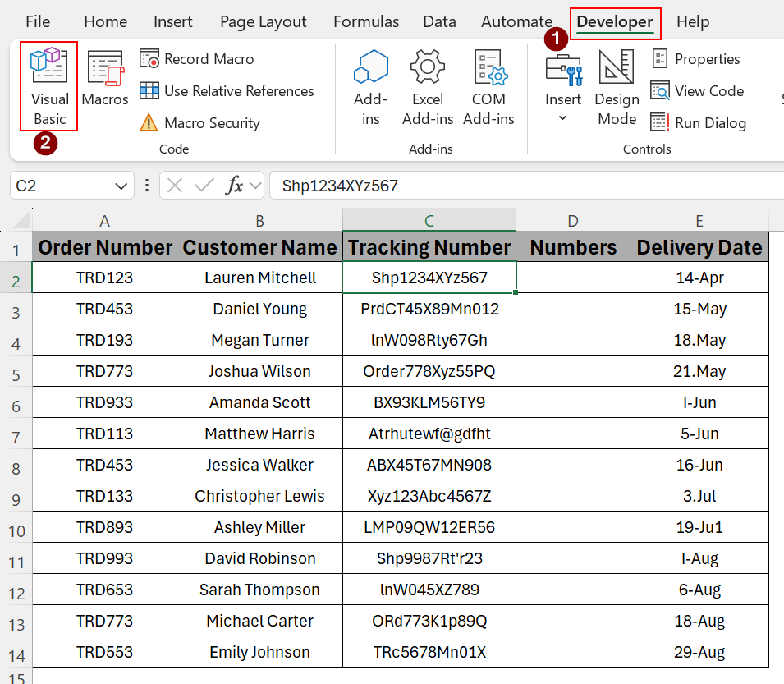Open the Page Layout tab
This screenshot has width=784, height=684.
click(263, 22)
